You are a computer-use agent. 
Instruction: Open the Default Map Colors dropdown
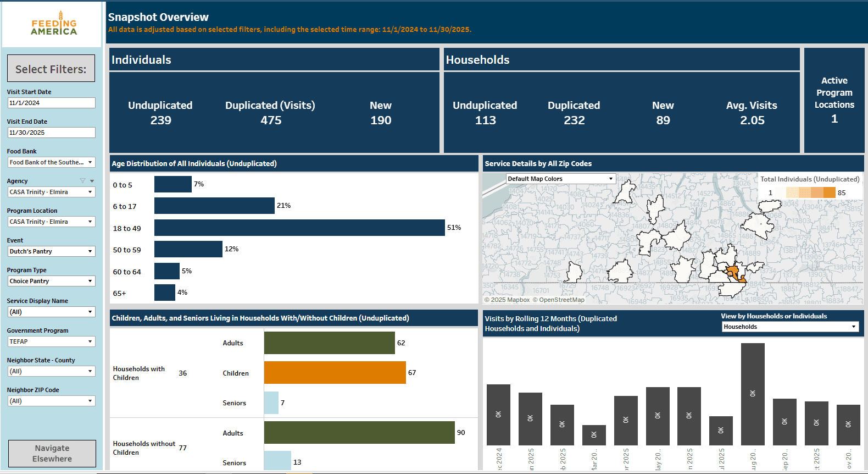pos(560,179)
